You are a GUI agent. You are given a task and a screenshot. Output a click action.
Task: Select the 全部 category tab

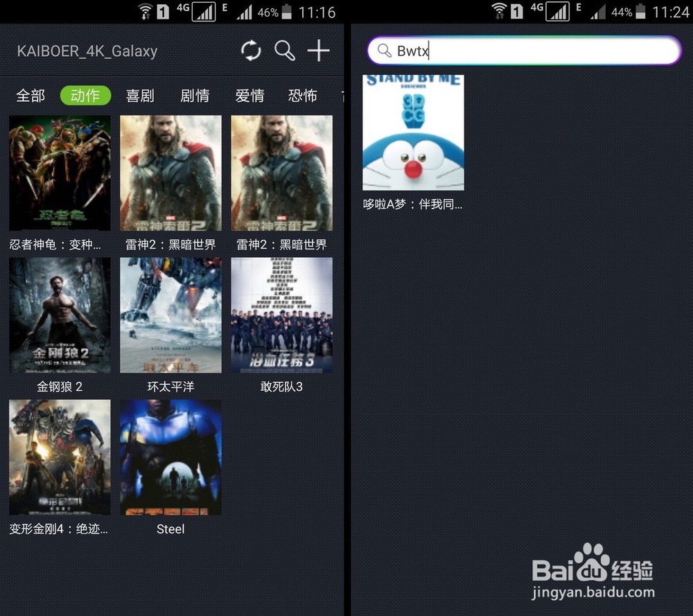click(30, 96)
